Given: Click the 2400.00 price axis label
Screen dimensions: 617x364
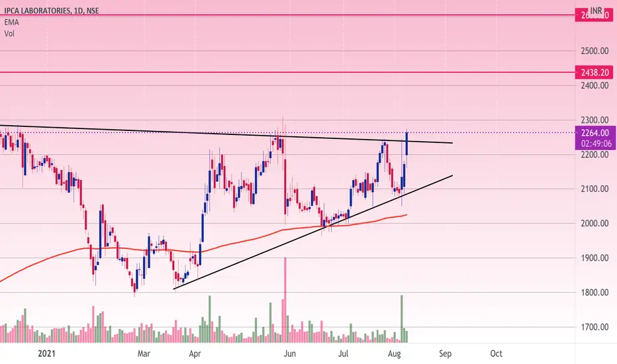Looking at the screenshot, I should click(x=594, y=85).
